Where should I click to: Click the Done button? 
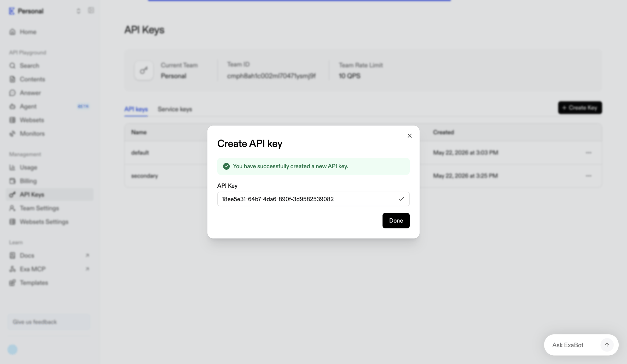tap(396, 220)
